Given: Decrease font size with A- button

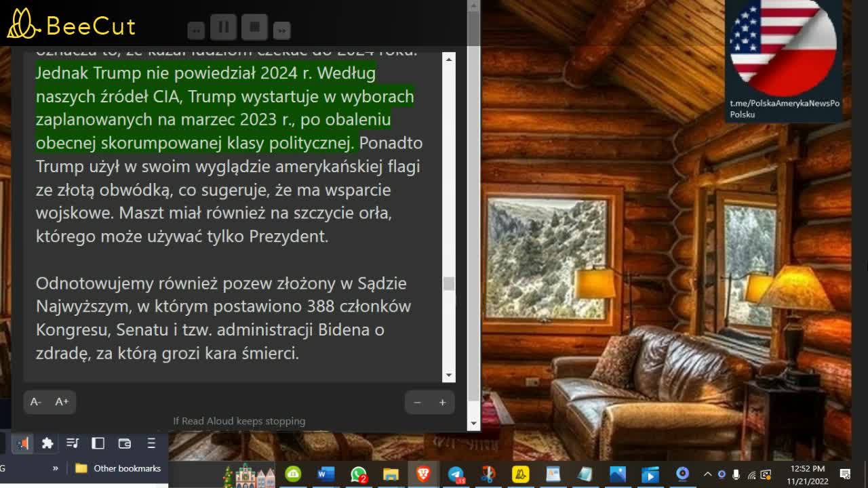Looking at the screenshot, I should tap(36, 402).
